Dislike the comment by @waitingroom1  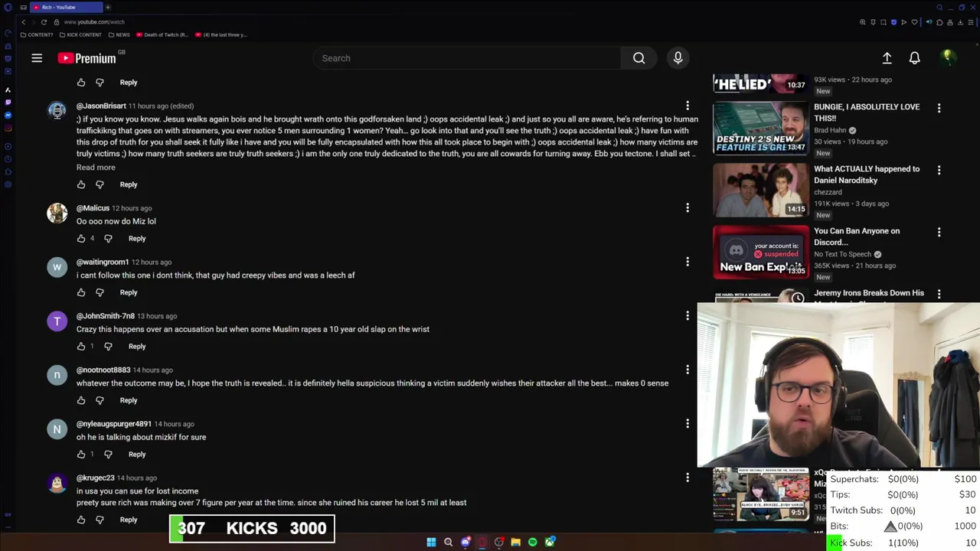[100, 292]
